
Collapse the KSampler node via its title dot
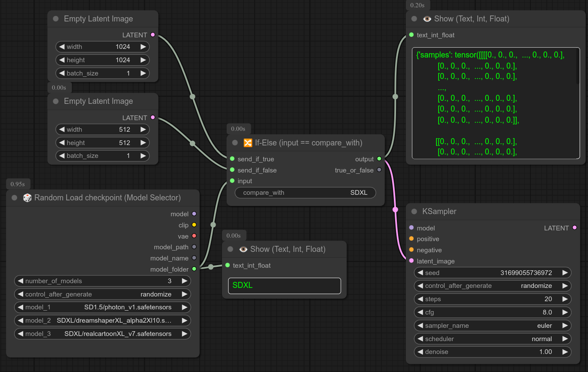[414, 211]
